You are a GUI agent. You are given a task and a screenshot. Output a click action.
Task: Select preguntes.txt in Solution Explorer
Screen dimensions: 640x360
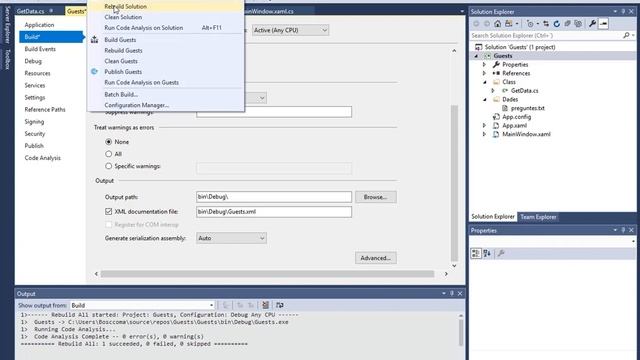pos(527,108)
